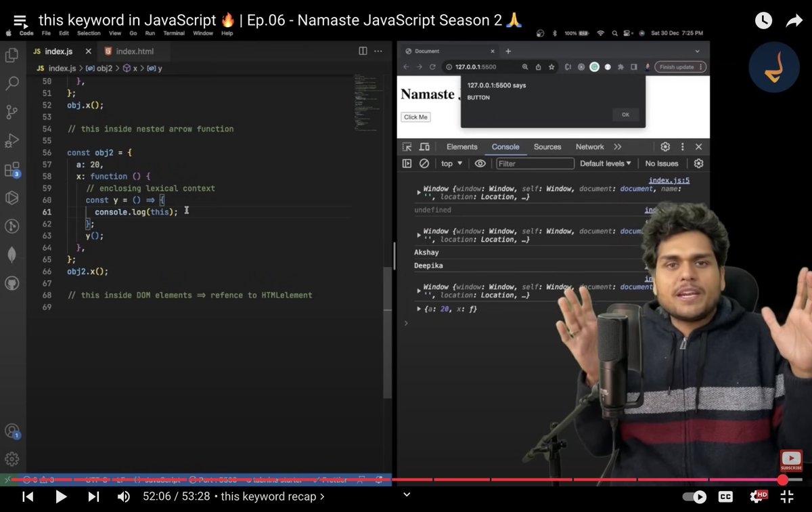Open DevTools settings gear icon
Image resolution: width=812 pixels, height=512 pixels.
coord(665,147)
